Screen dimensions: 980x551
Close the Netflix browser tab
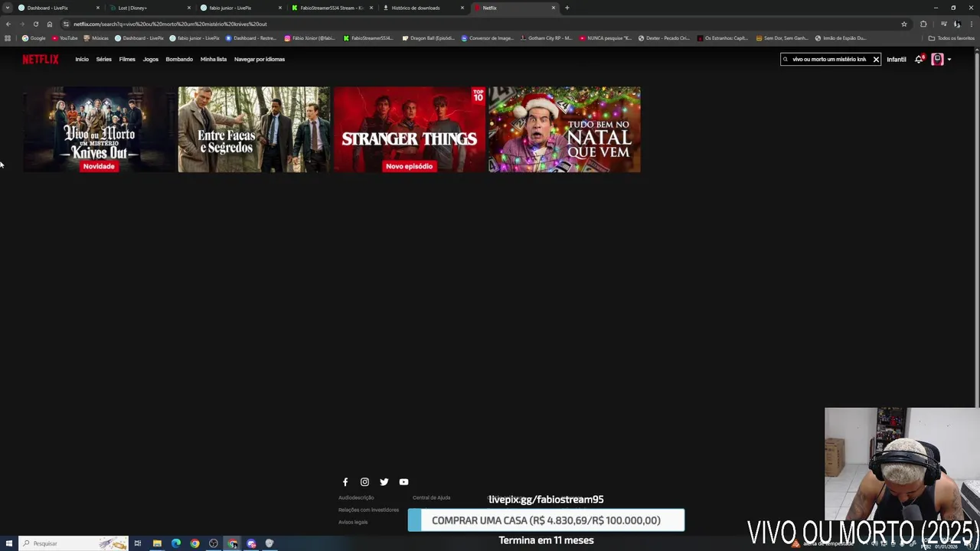[x=554, y=8]
